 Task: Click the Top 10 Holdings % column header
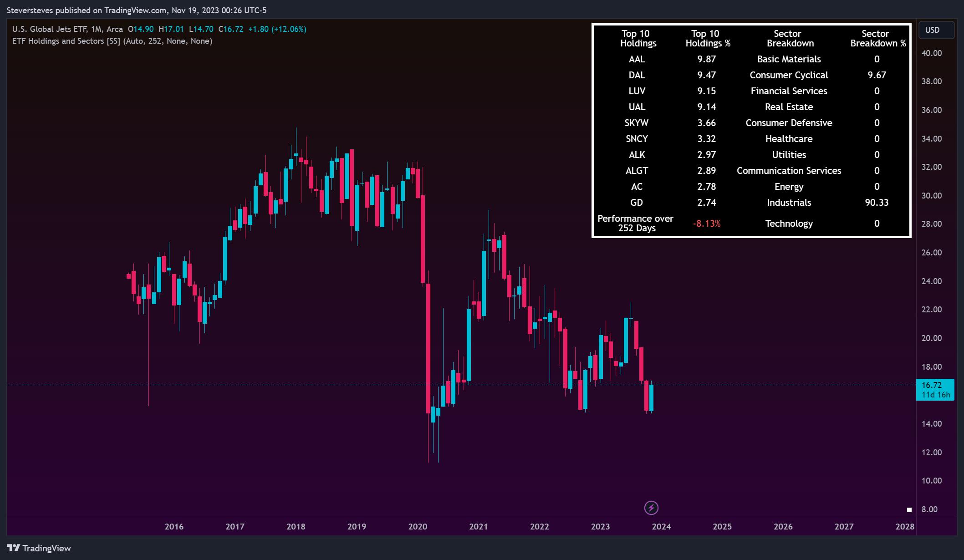[x=708, y=38]
